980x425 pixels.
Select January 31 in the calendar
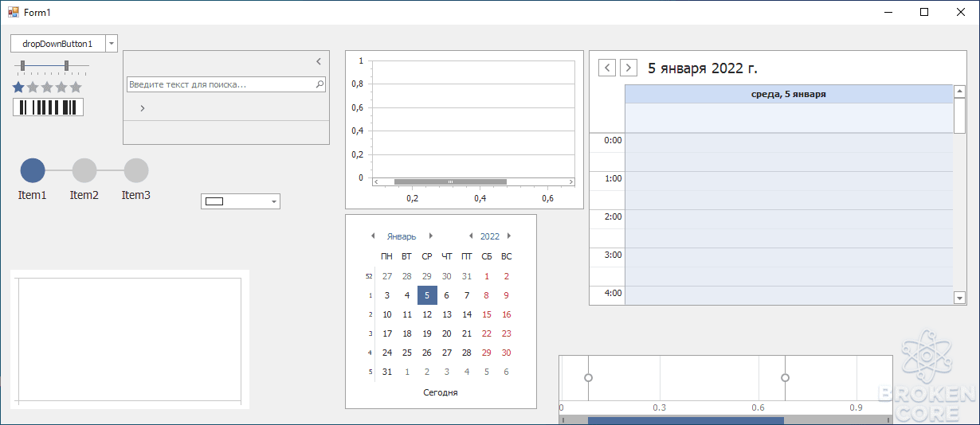click(x=387, y=372)
